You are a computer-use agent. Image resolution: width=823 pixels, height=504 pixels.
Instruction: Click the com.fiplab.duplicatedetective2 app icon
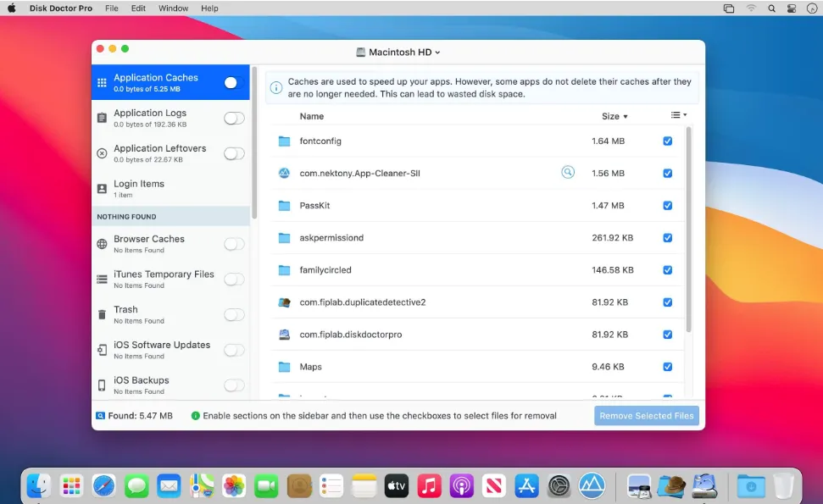[x=284, y=302]
